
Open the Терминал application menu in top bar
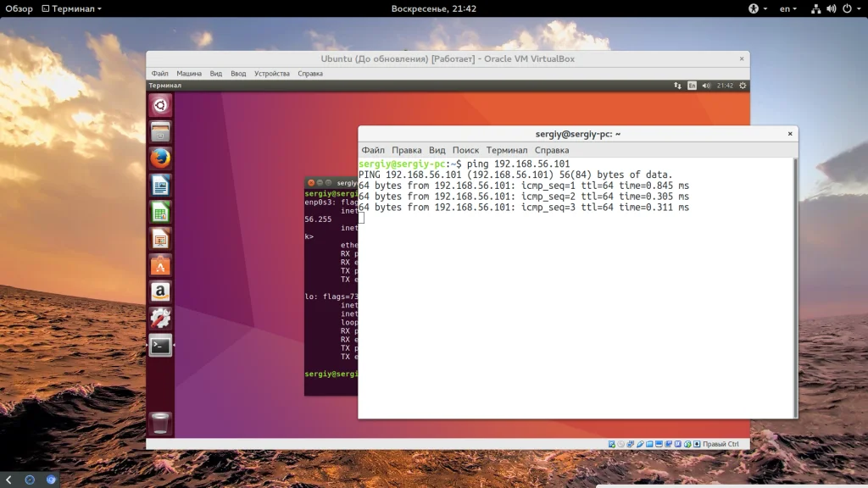point(76,8)
